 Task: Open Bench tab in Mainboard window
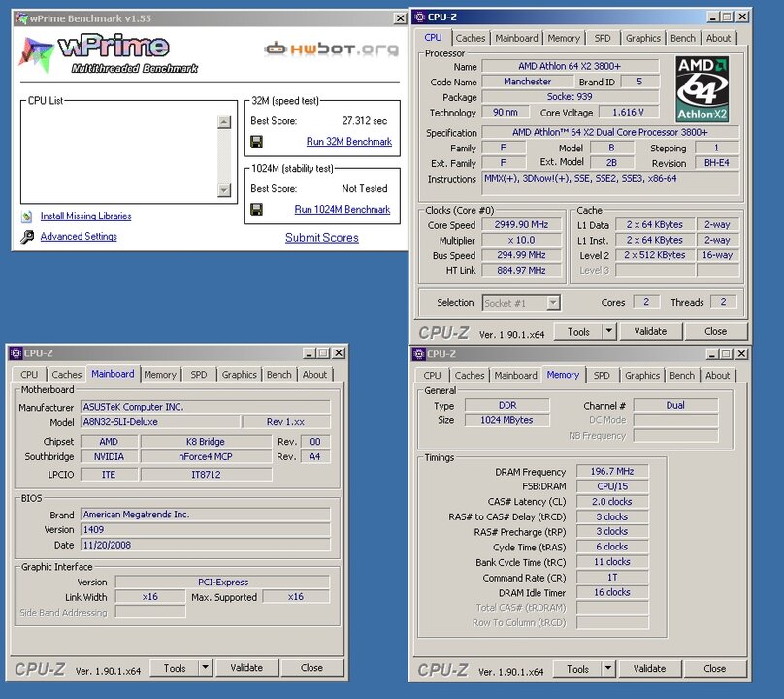pyautogui.click(x=279, y=375)
